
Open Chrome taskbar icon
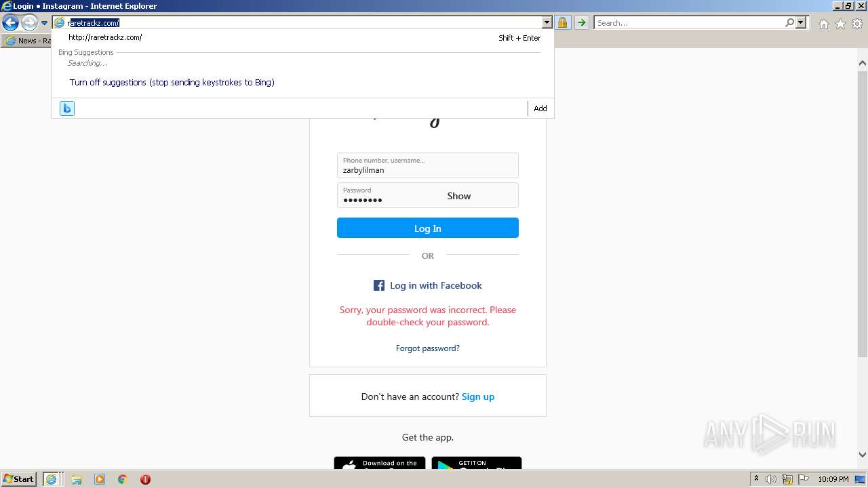pyautogui.click(x=123, y=479)
